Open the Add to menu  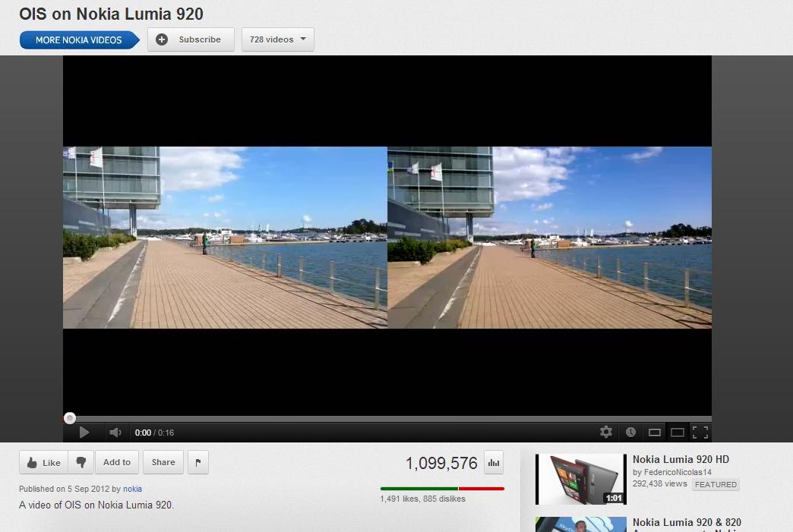point(117,462)
